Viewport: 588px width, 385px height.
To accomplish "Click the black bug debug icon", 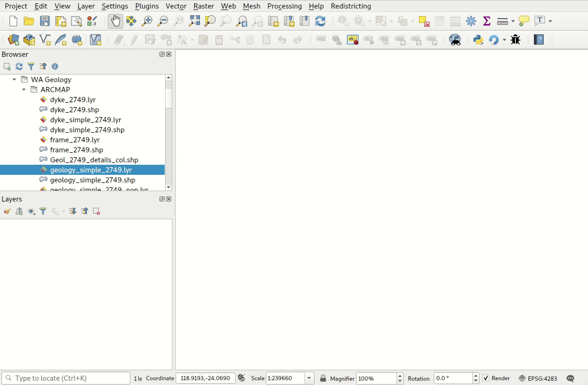I will [515, 40].
